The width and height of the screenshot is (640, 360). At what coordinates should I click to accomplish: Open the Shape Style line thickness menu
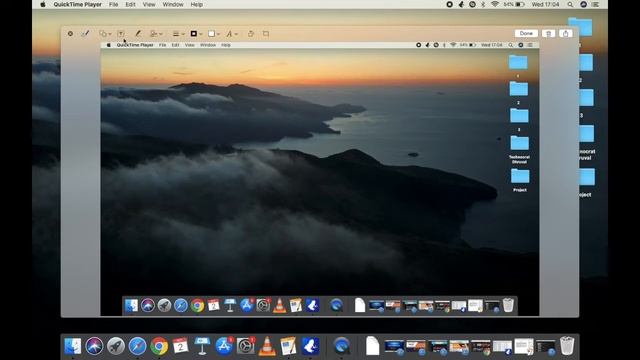pyautogui.click(x=178, y=34)
